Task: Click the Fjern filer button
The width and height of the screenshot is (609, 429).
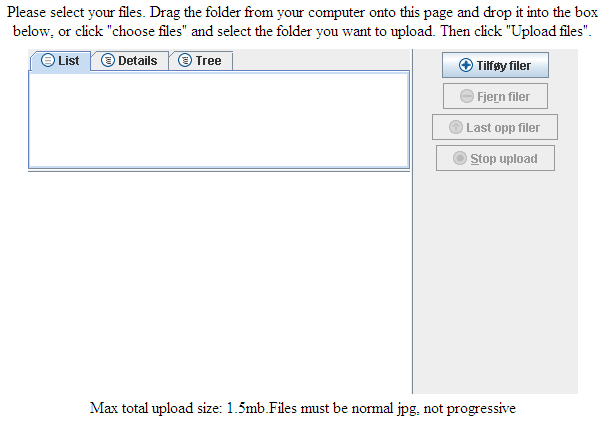Action: (x=495, y=96)
